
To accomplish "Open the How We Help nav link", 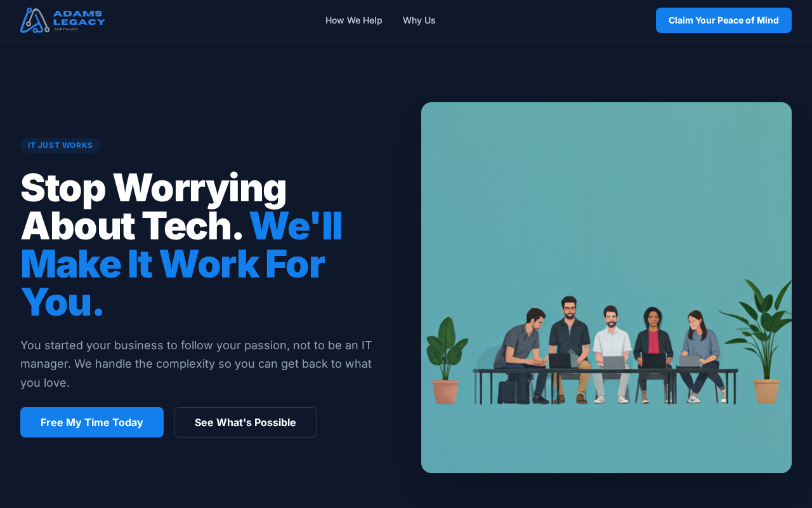I will tap(354, 20).
